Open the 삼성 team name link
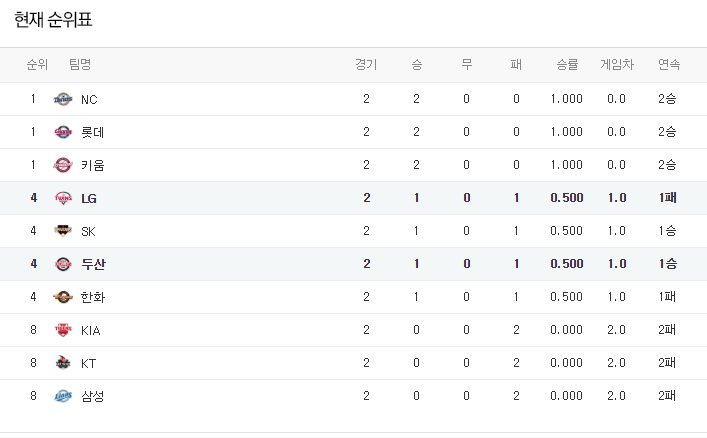The image size is (707, 438). tap(92, 396)
